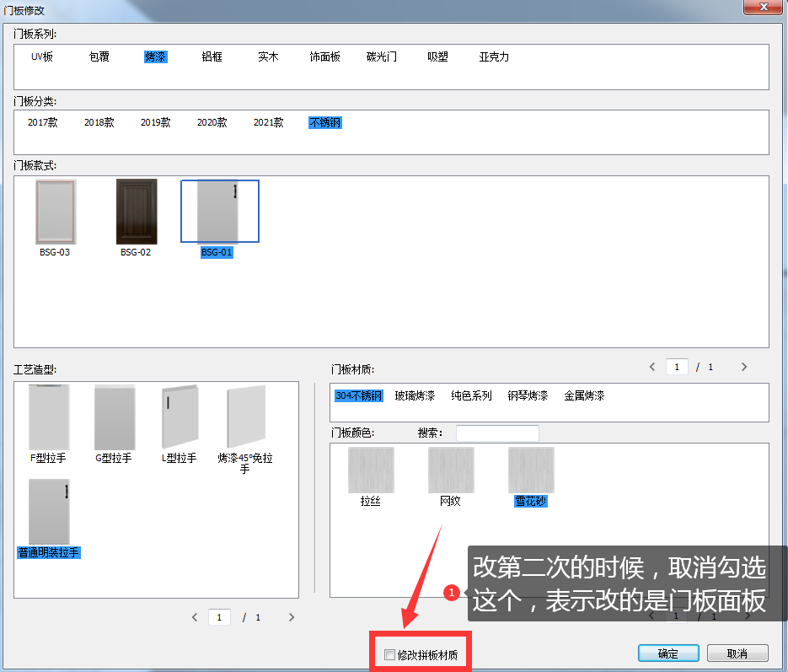
Task: Toggle the 修改拼板材质 checkbox
Action: click(x=389, y=654)
